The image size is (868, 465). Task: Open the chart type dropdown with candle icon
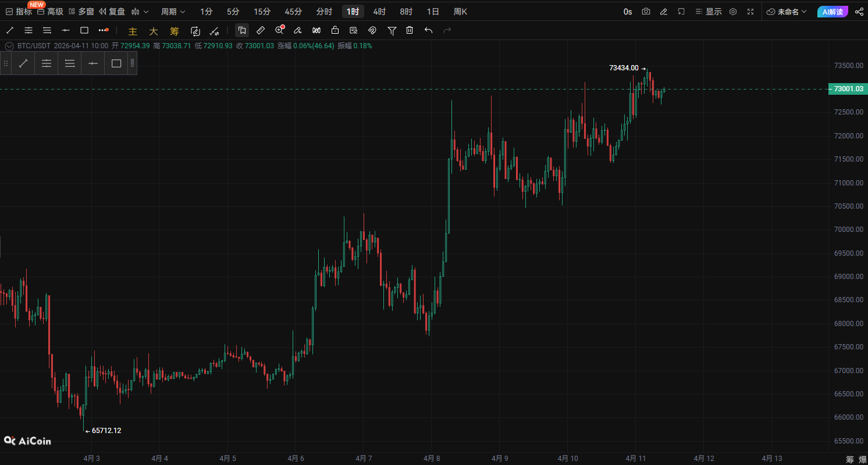point(140,12)
